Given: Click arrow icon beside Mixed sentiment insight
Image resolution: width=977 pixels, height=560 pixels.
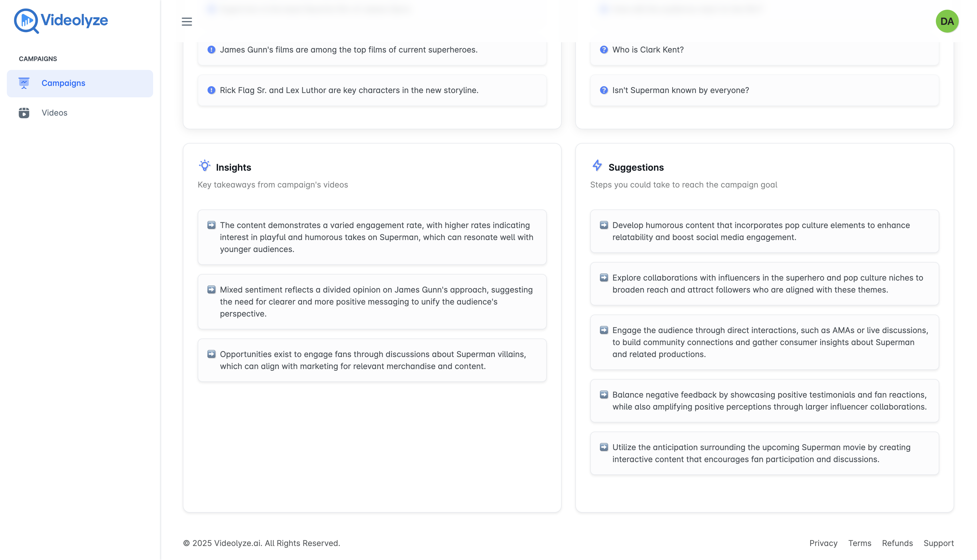Looking at the screenshot, I should (211, 290).
